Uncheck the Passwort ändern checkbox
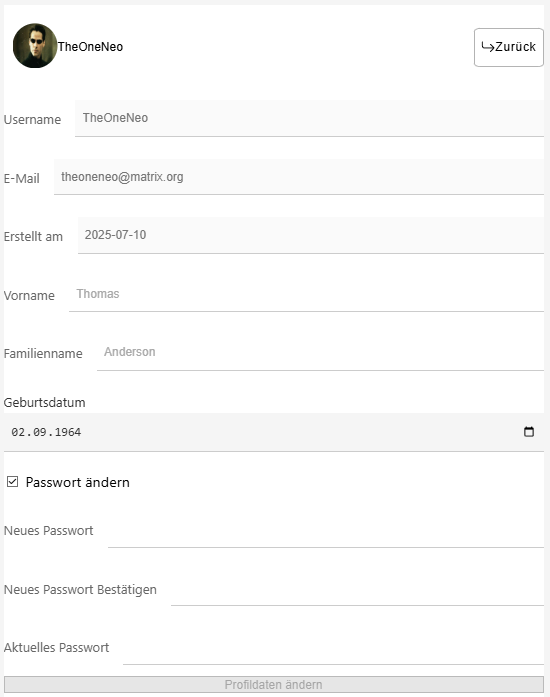The height and width of the screenshot is (697, 550). pos(12,481)
